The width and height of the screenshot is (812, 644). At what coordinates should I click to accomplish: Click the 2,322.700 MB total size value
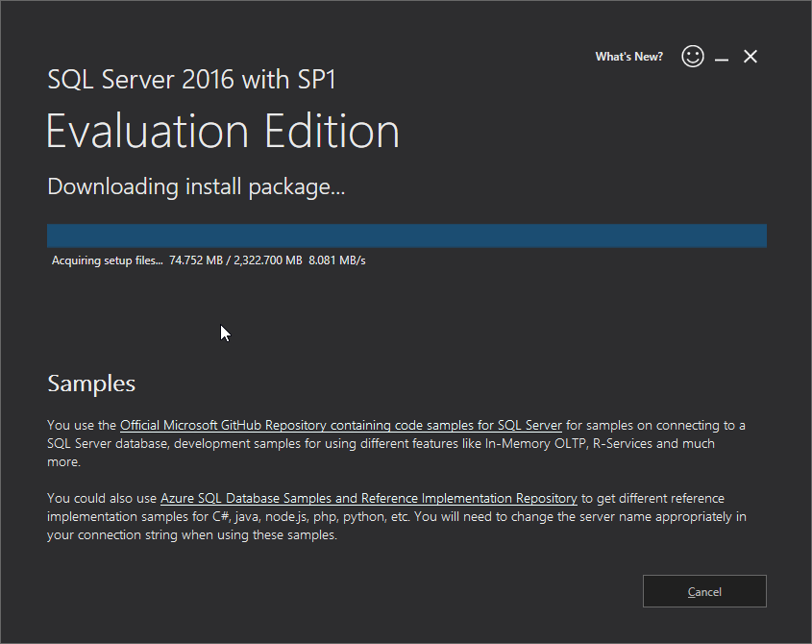coord(268,260)
